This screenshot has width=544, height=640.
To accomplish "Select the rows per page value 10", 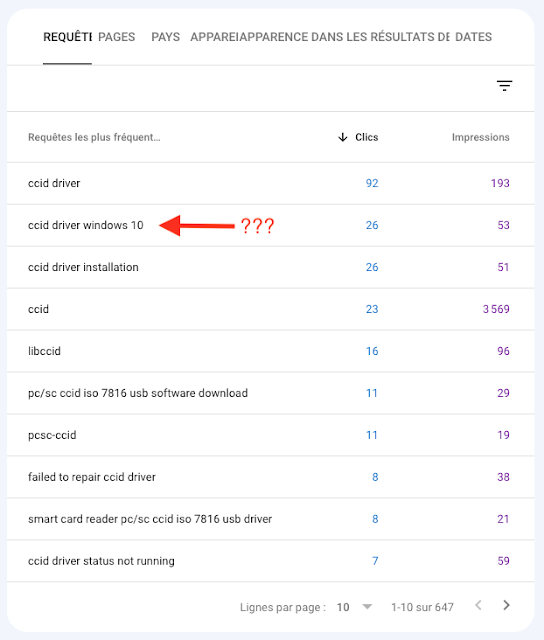I will pyautogui.click(x=343, y=607).
